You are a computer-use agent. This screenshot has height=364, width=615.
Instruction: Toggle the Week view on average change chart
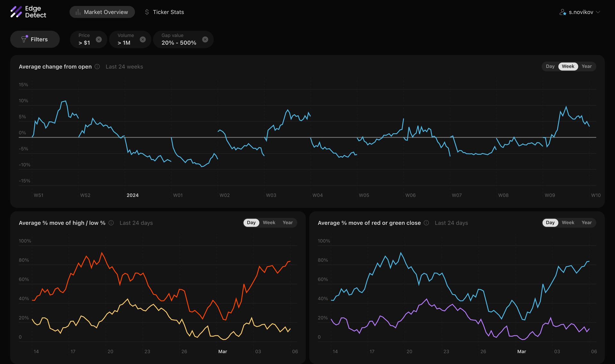pyautogui.click(x=568, y=67)
